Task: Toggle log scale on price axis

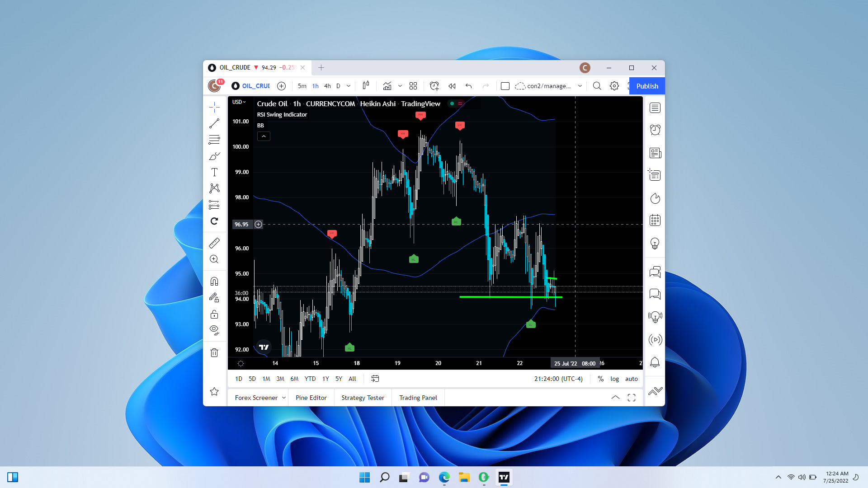Action: [x=614, y=379]
